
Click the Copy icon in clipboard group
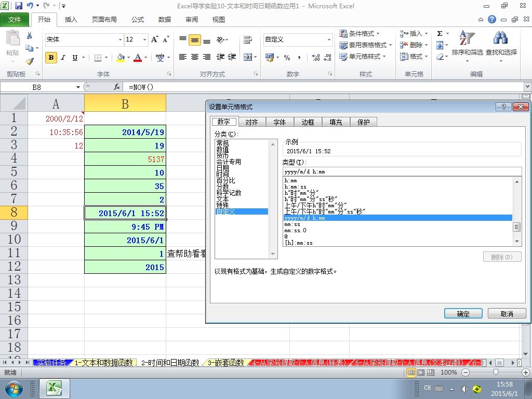(30, 48)
